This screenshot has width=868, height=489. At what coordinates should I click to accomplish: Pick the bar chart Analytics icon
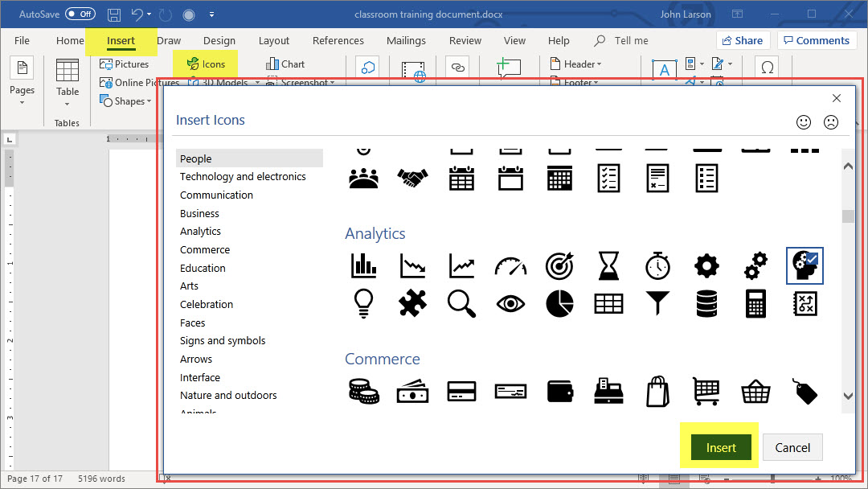(x=363, y=265)
